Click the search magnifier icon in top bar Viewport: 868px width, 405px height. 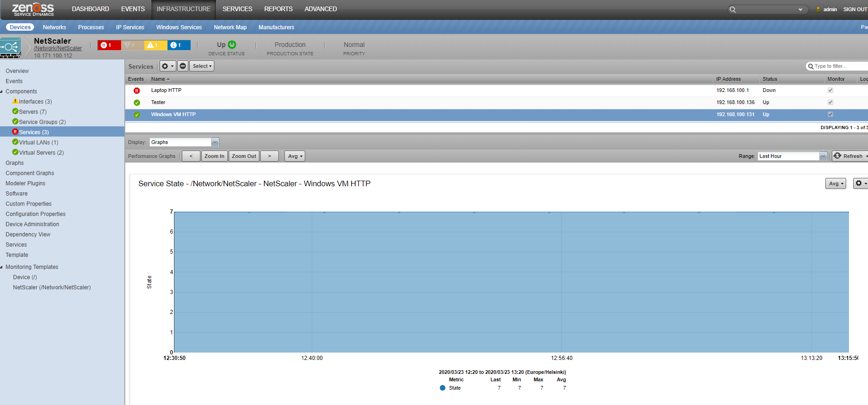point(733,9)
